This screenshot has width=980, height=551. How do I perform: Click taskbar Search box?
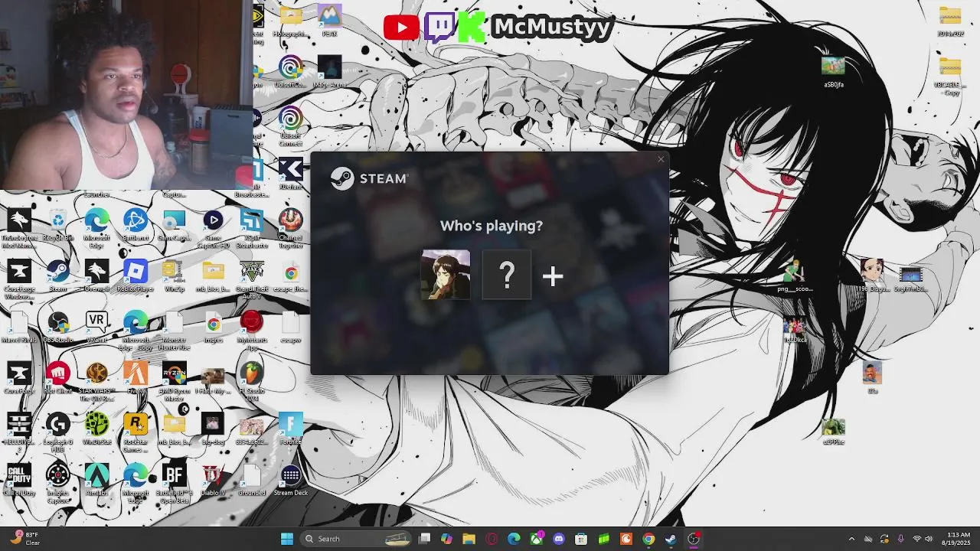pyautogui.click(x=356, y=539)
